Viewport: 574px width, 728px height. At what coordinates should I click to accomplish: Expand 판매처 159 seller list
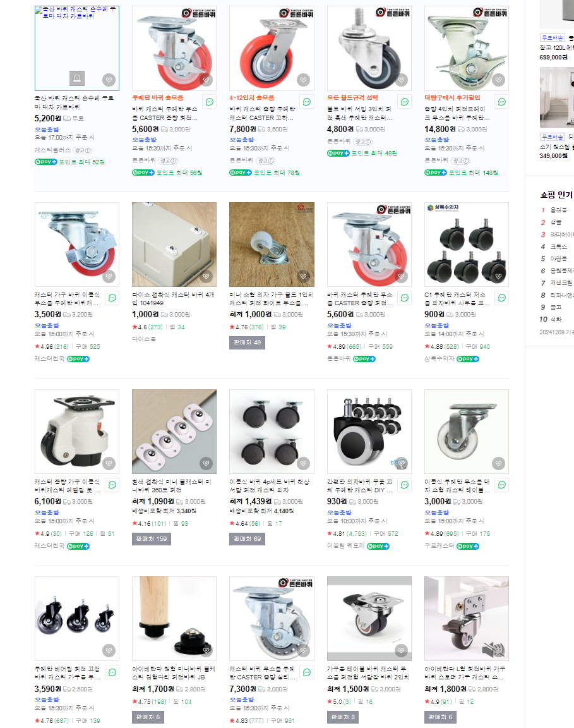tap(152, 539)
